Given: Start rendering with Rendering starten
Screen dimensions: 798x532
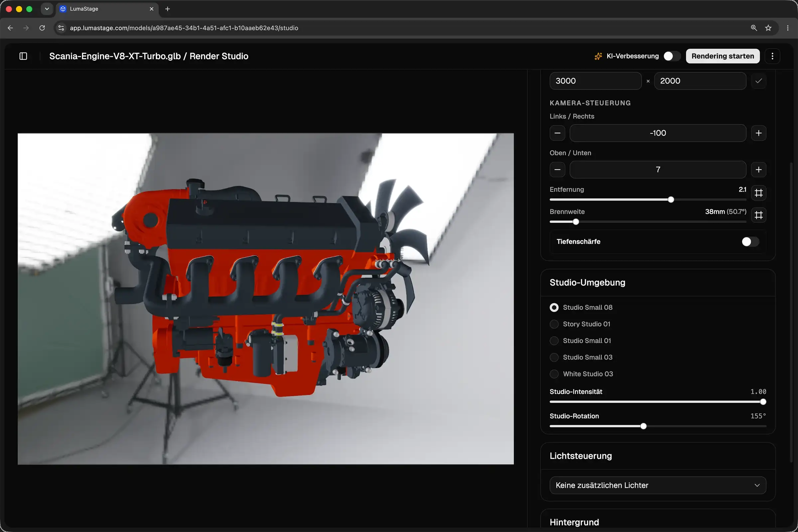Looking at the screenshot, I should pyautogui.click(x=723, y=56).
